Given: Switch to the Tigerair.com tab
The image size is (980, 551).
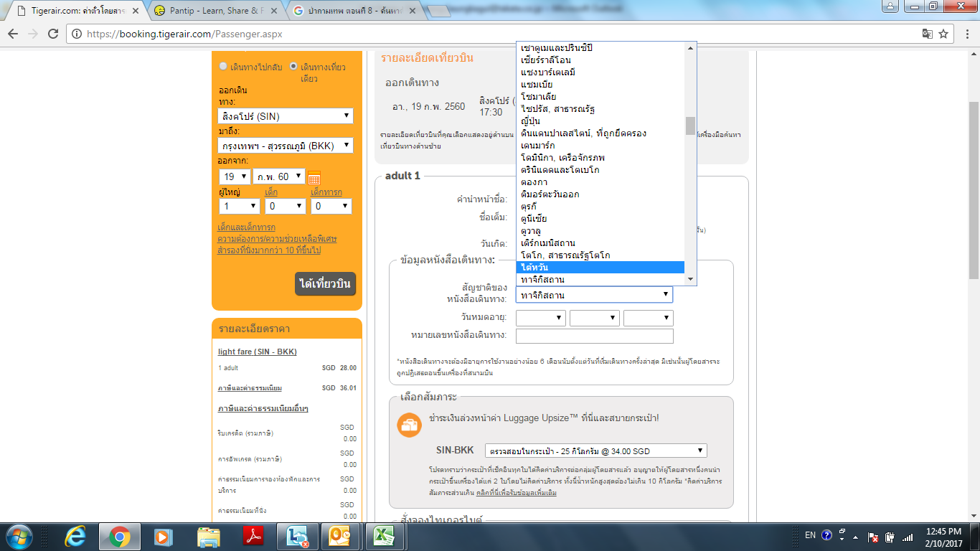Looking at the screenshot, I should [x=74, y=11].
